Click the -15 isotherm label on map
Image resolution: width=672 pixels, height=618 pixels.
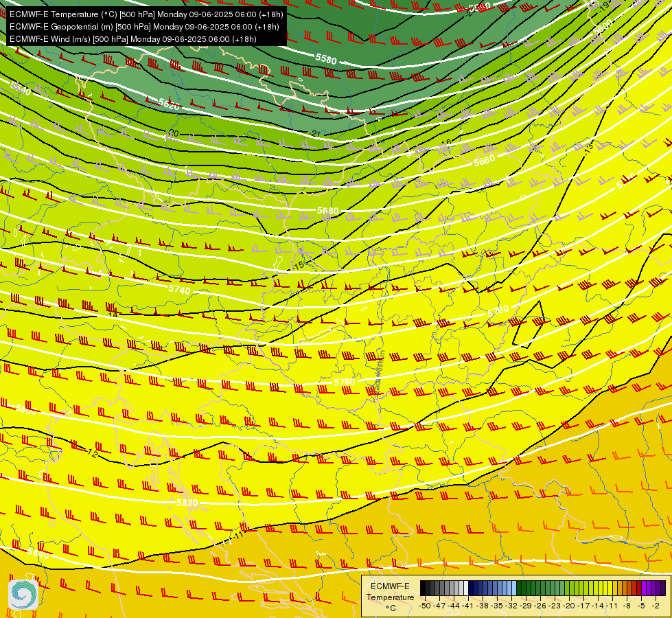point(299,266)
